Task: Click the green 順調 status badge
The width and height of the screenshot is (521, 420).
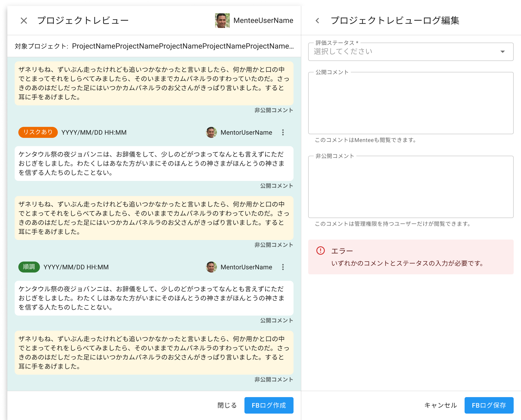Action: [29, 267]
